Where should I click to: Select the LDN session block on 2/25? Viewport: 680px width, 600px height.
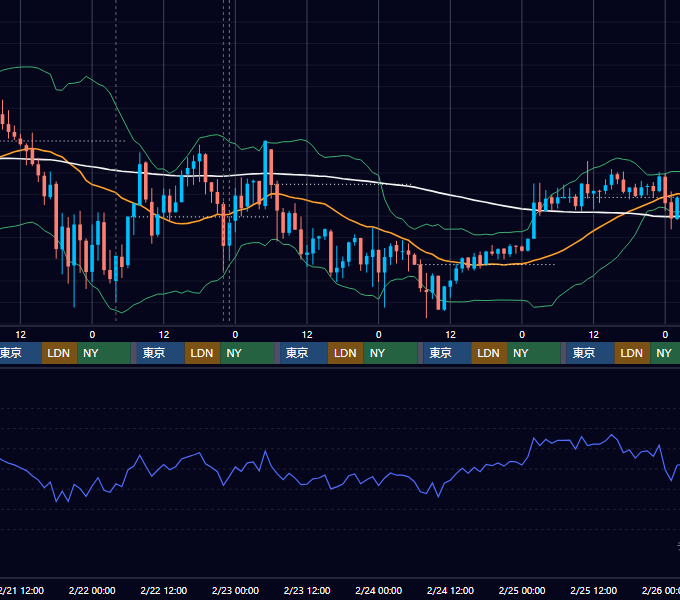point(632,353)
